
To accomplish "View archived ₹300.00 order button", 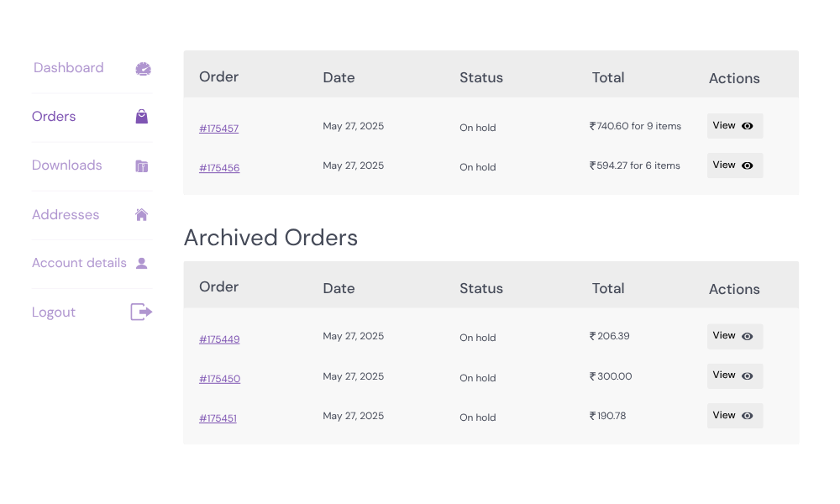I will click(735, 376).
